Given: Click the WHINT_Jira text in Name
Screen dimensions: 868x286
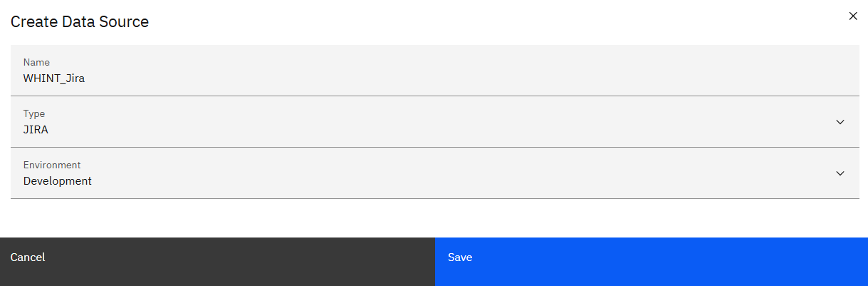Looking at the screenshot, I should [x=54, y=78].
